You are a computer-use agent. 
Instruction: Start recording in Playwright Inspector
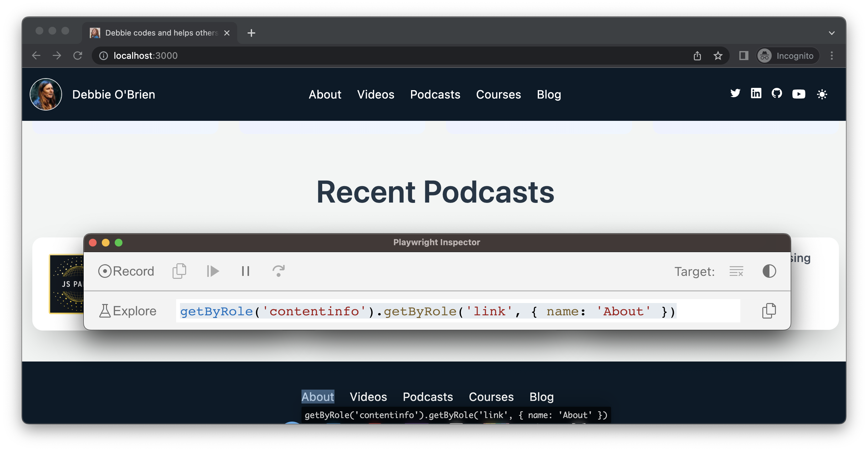126,271
